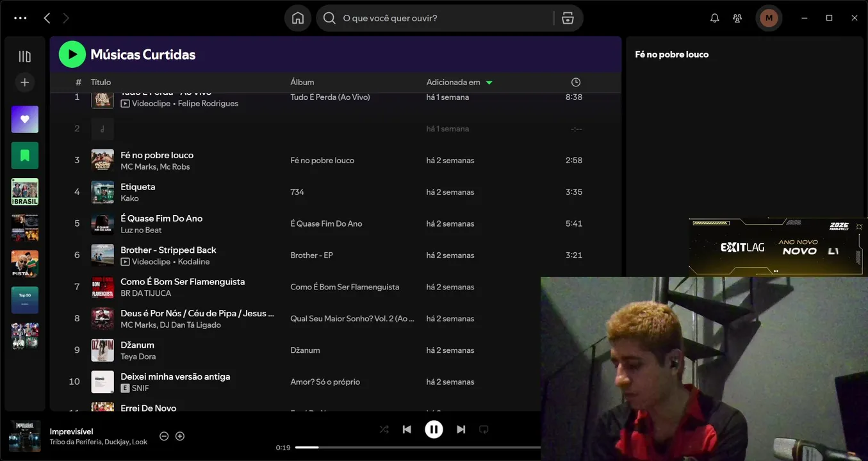Open artist Kako link
Image resolution: width=868 pixels, height=461 pixels.
click(129, 198)
